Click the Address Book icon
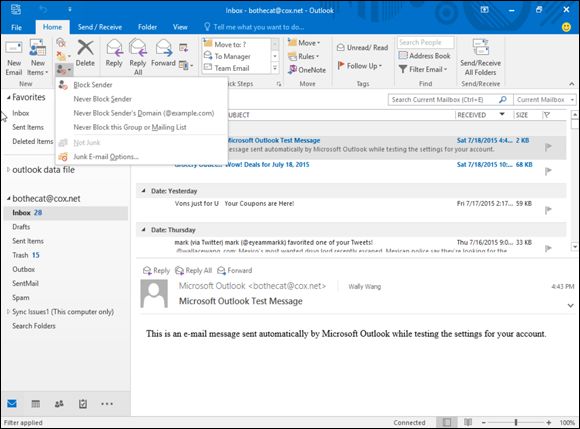 pyautogui.click(x=403, y=56)
